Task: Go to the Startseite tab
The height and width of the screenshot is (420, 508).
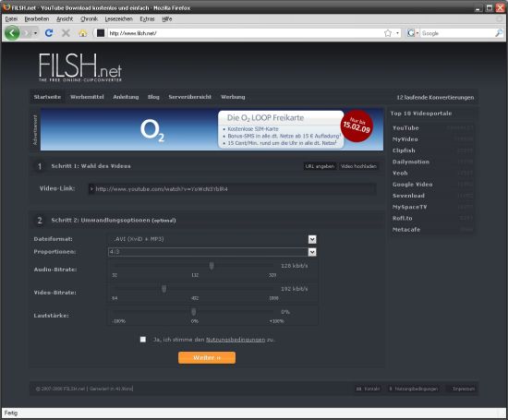Action: point(47,97)
